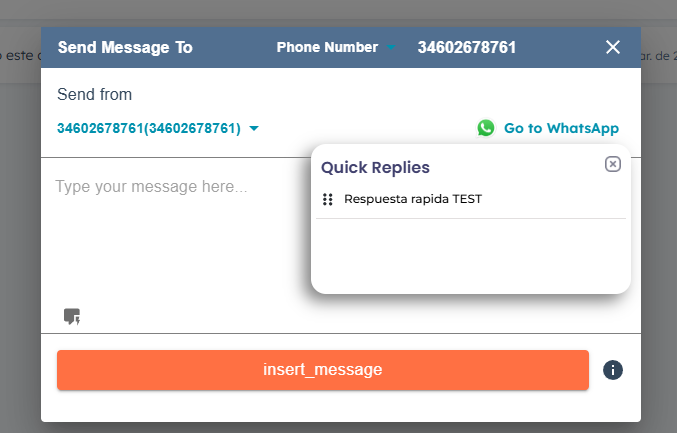Screen dimensions: 677x433
Task: Click the green WhatsApp logo icon
Action: pos(486,128)
